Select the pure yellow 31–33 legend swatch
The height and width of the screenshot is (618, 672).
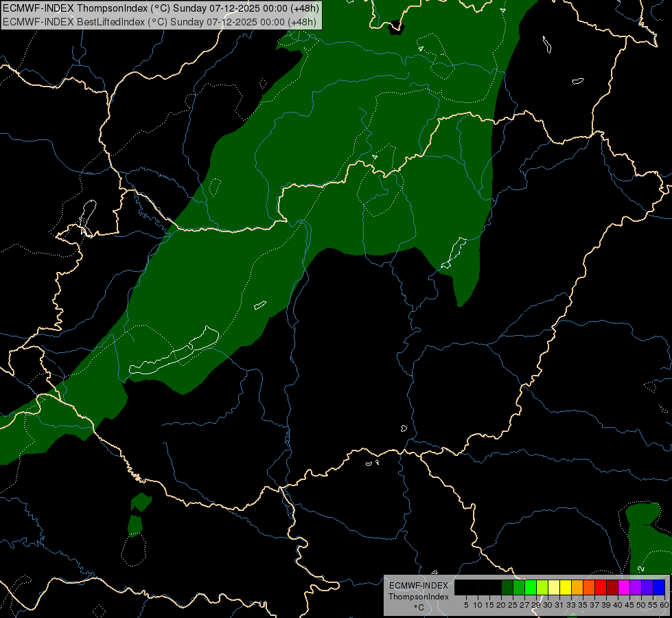pyautogui.click(x=566, y=587)
